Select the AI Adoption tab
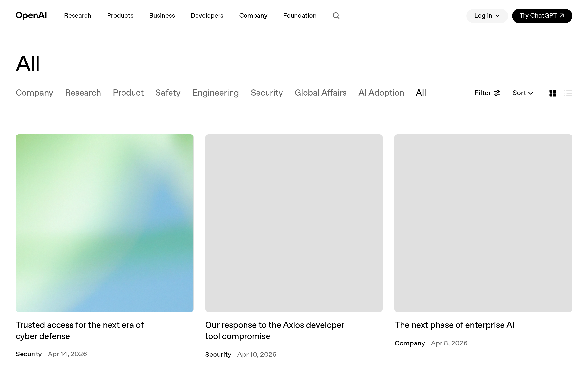588x392 pixels. [381, 93]
